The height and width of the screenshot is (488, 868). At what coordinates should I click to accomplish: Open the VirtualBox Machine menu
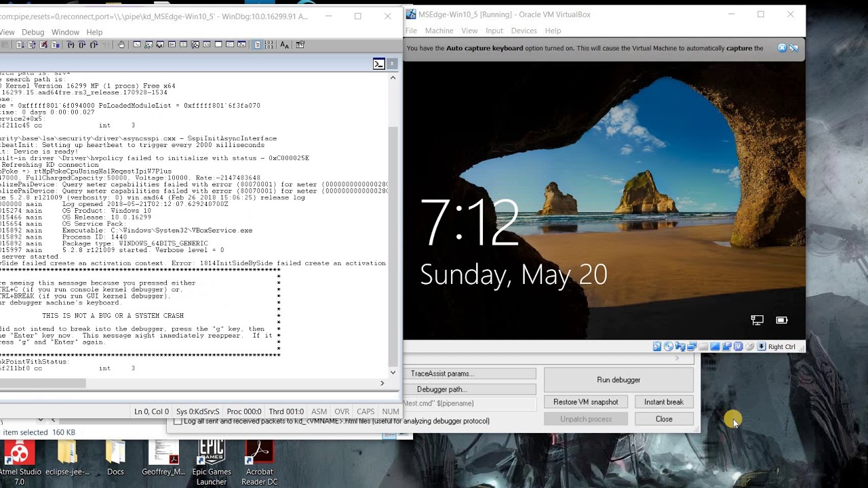click(x=439, y=30)
